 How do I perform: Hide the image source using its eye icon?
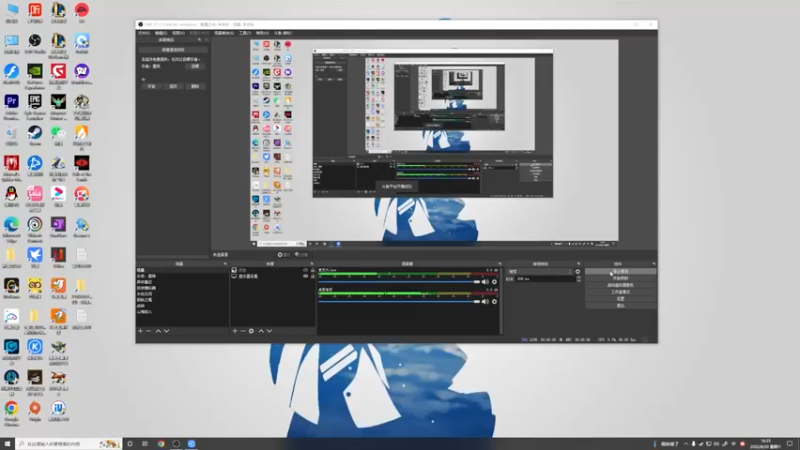click(306, 270)
